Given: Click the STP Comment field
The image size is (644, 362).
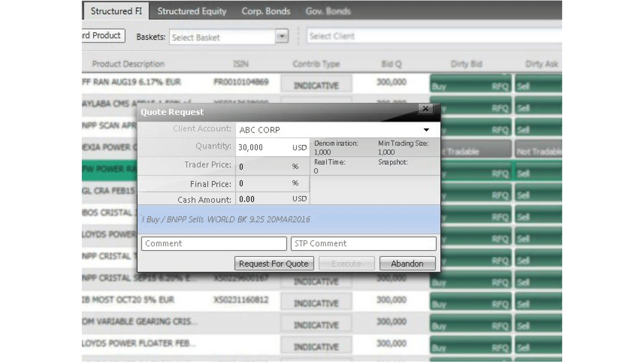Looking at the screenshot, I should (x=363, y=244).
